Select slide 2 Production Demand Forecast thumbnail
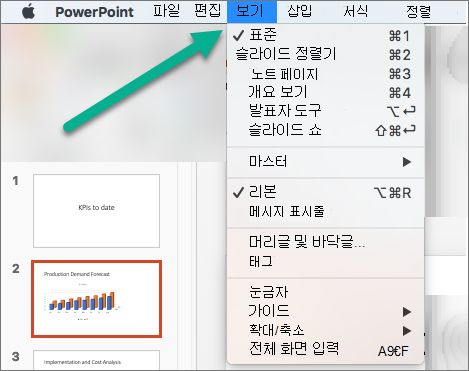 [96, 299]
